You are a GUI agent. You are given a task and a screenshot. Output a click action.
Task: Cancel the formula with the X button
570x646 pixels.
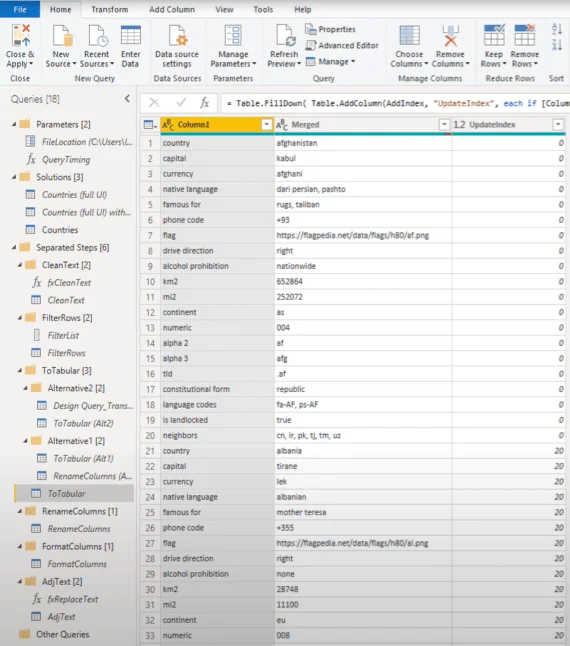point(154,103)
